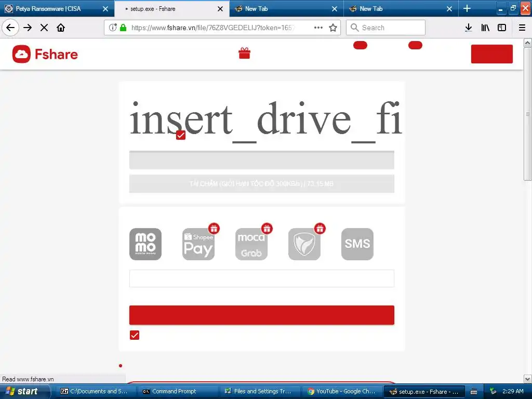Image resolution: width=532 pixels, height=399 pixels.
Task: Open a new tab with the plus button
Action: point(467,8)
